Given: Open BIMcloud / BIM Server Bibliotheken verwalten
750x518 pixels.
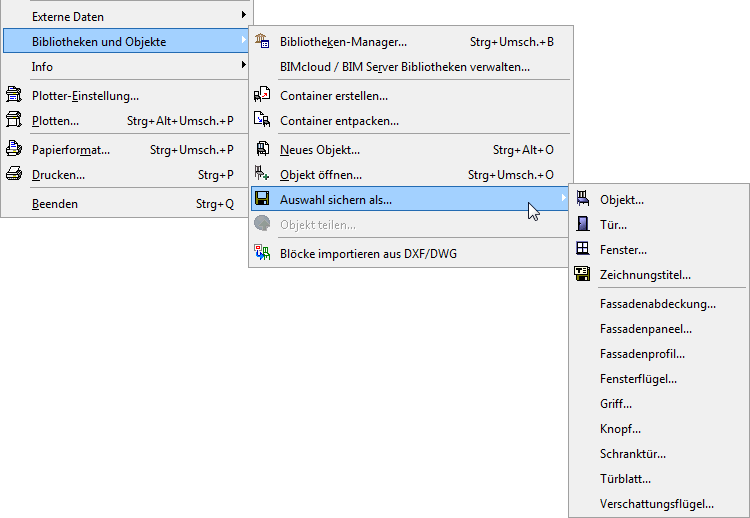Looking at the screenshot, I should click(405, 67).
